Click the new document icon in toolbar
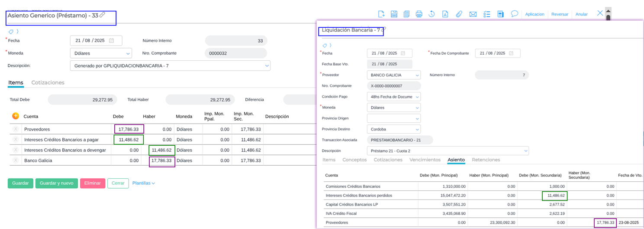 pos(381,14)
